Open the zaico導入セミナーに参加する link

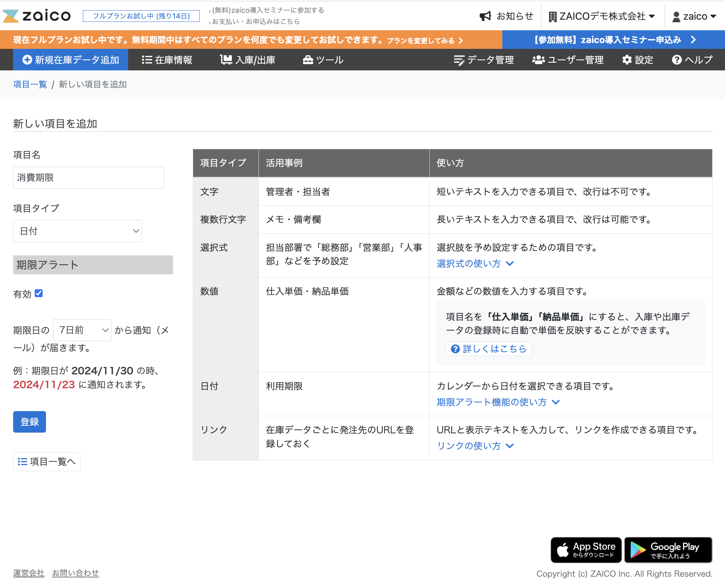268,10
